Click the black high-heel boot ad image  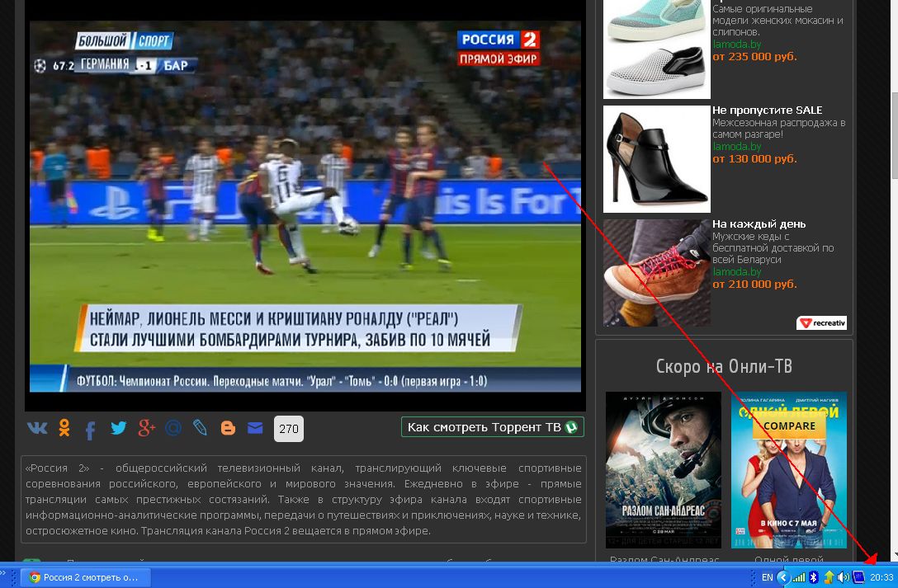tap(657, 159)
